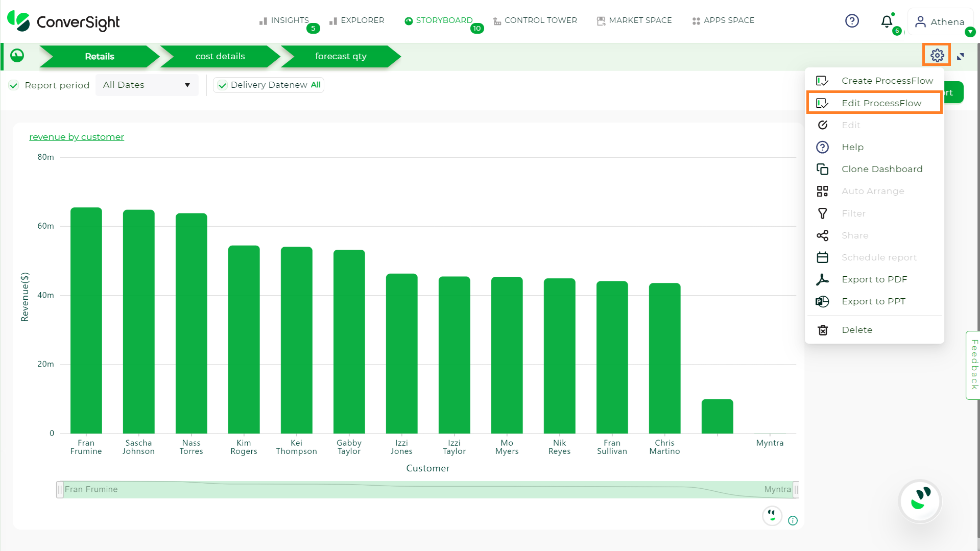This screenshot has width=980, height=551.
Task: Click the Delete trash icon
Action: pos(823,330)
